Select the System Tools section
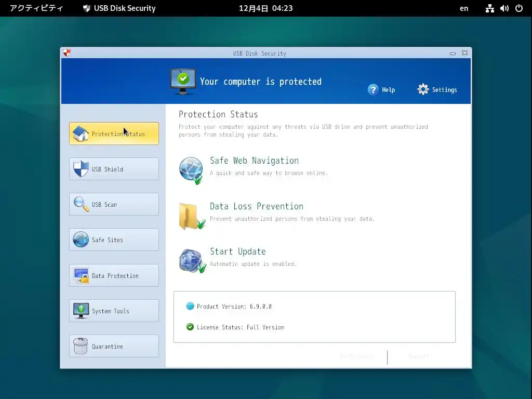This screenshot has height=399, width=532. (x=114, y=311)
